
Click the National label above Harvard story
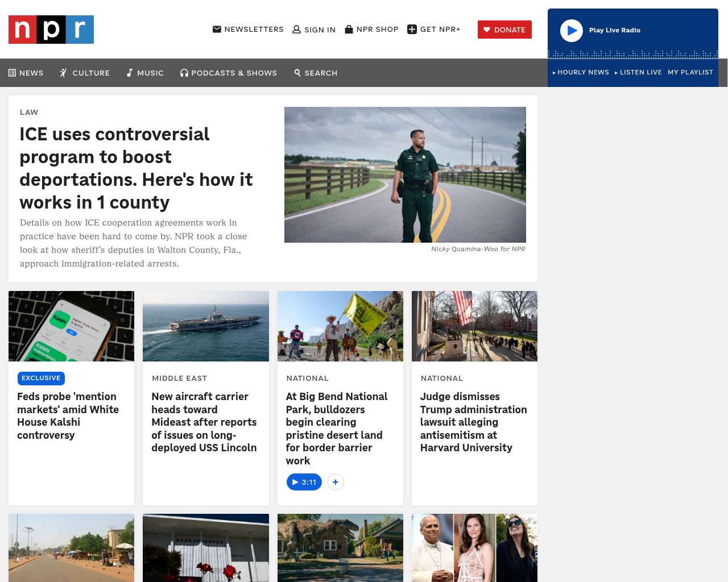(442, 378)
